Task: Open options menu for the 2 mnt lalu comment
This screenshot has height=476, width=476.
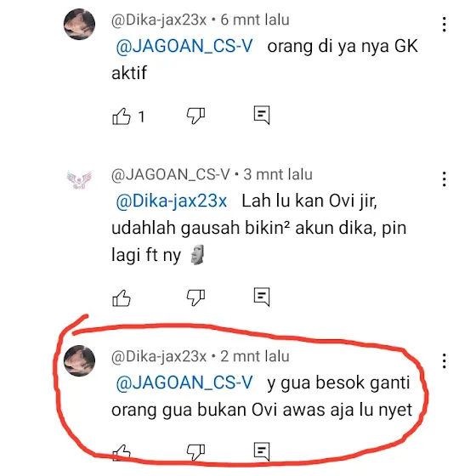Action: point(444,361)
